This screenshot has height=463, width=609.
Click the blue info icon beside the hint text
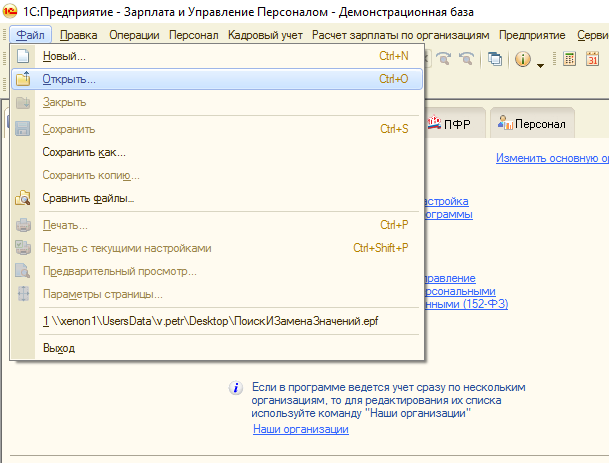[236, 388]
